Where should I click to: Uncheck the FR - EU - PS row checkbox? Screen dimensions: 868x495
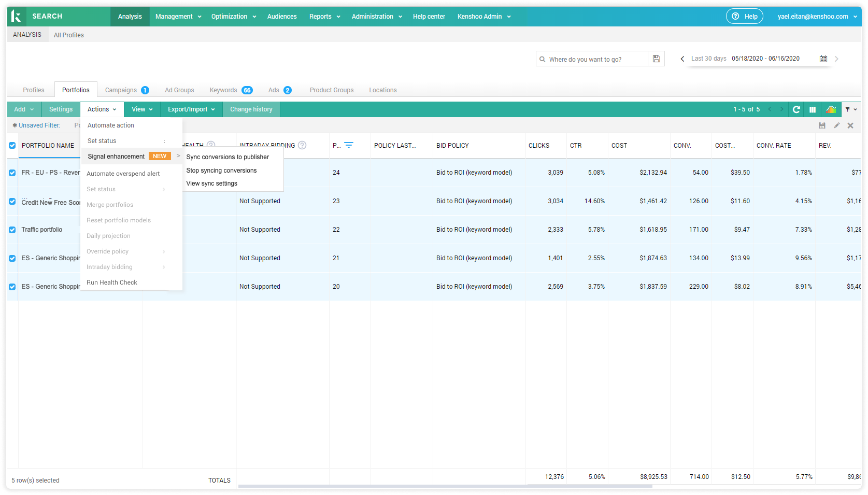click(12, 173)
